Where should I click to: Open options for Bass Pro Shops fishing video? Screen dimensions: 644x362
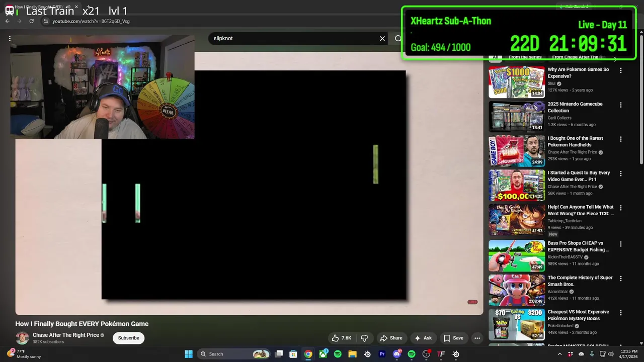coord(620,244)
